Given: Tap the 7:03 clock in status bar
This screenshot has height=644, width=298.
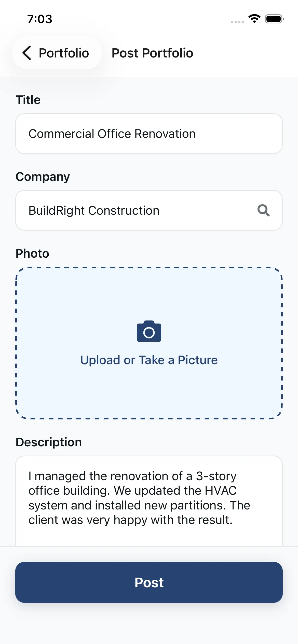Looking at the screenshot, I should [x=40, y=19].
